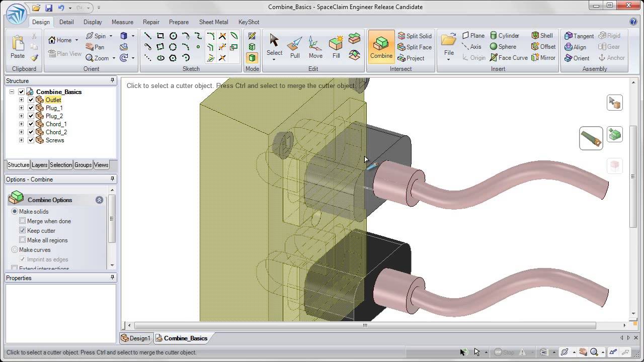The width and height of the screenshot is (644, 362).
Task: Select the Outlet component in tree
Action: click(53, 100)
